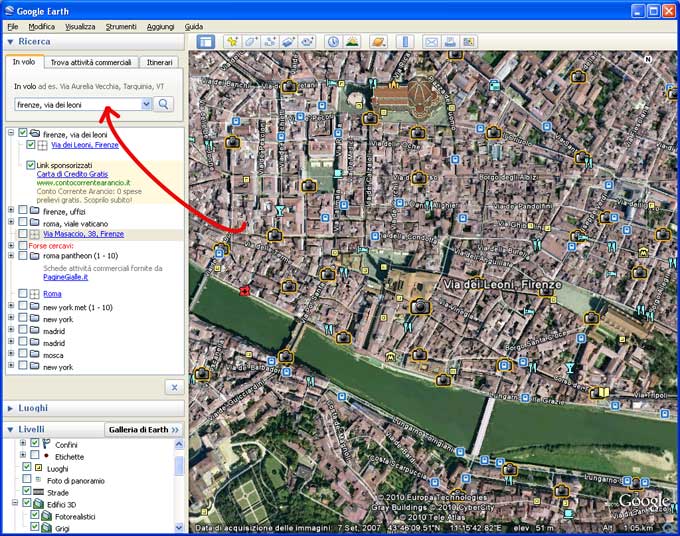Screen dimensions: 680x536
Task: Toggle the Strade layer checkbox
Action: point(27,490)
